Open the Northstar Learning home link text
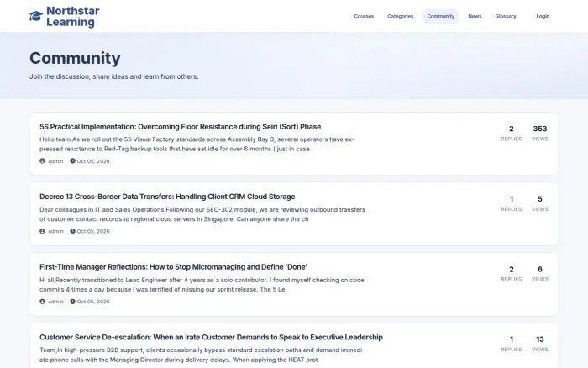 click(73, 17)
